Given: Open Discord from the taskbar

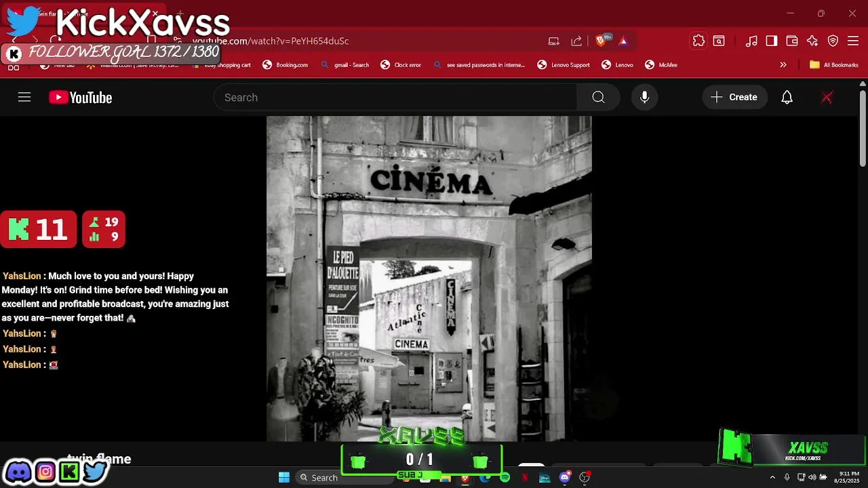Looking at the screenshot, I should pos(564,478).
